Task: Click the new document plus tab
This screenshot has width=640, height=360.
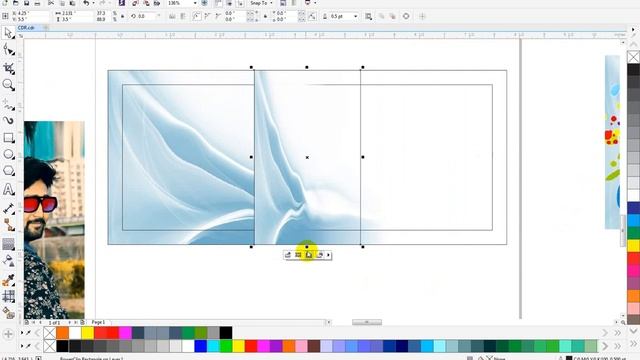Action: click(x=46, y=28)
